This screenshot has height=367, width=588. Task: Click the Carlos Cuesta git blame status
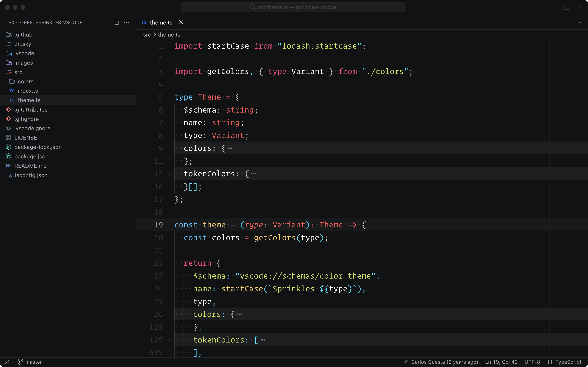(441, 362)
